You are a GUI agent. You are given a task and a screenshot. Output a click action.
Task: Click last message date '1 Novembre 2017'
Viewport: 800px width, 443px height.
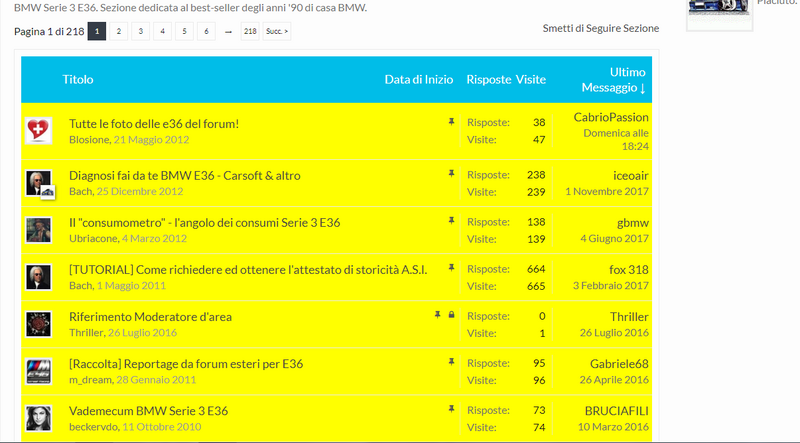[x=607, y=191]
